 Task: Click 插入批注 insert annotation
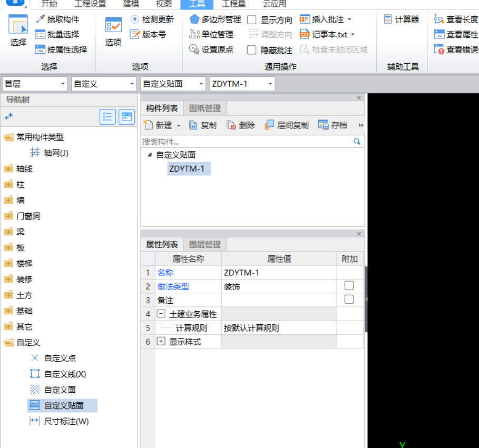pyautogui.click(x=322, y=19)
